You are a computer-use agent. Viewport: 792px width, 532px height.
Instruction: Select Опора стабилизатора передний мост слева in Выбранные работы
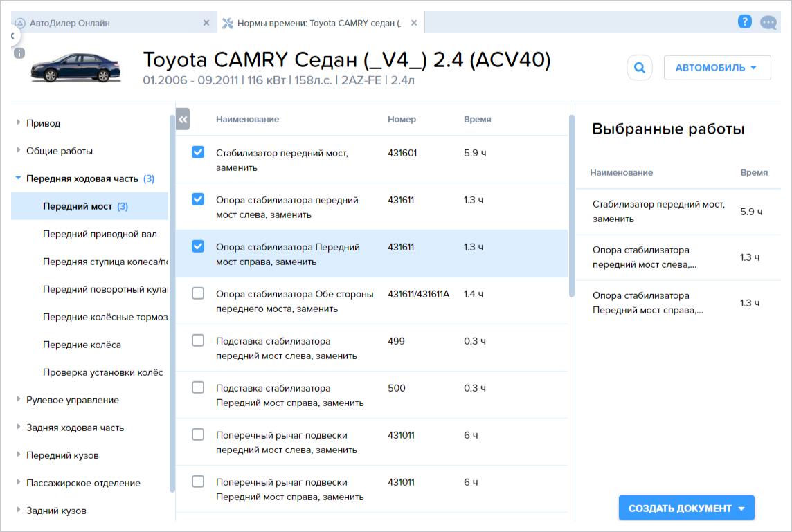click(x=678, y=257)
